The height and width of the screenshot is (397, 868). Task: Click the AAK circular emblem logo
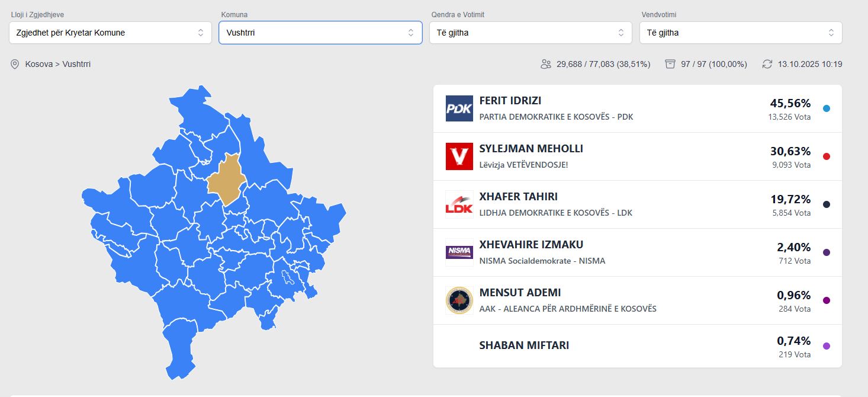pyautogui.click(x=459, y=300)
